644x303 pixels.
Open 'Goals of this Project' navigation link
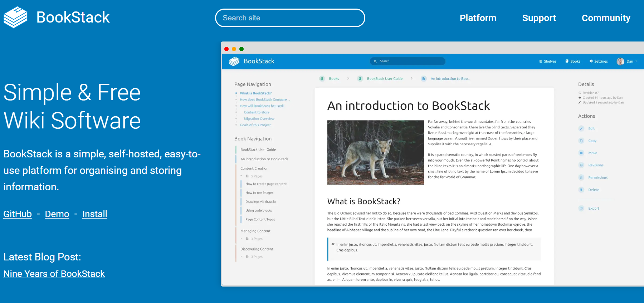(255, 125)
